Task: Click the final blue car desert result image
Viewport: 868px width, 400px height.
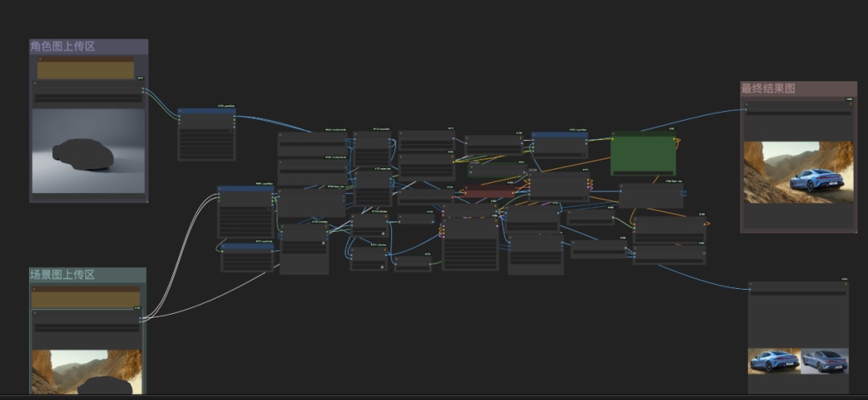Action: 797,172
